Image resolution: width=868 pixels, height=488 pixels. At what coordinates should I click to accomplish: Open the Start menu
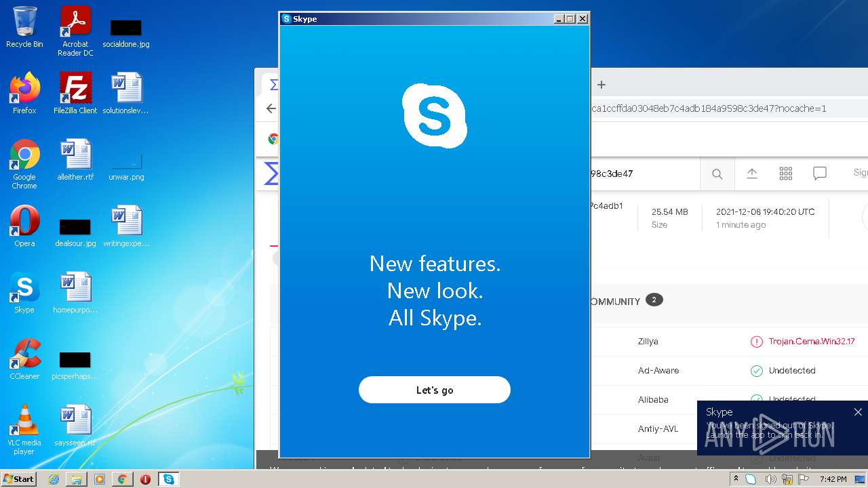click(x=18, y=479)
